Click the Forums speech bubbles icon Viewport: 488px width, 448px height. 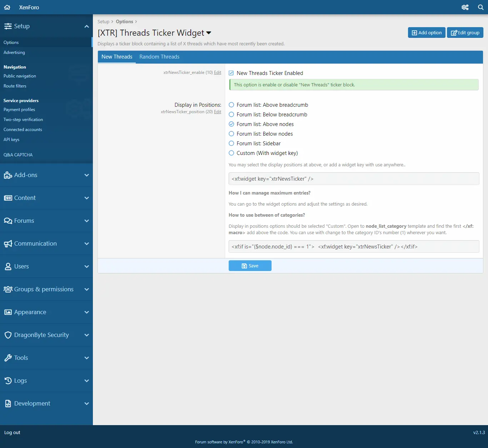click(x=8, y=221)
